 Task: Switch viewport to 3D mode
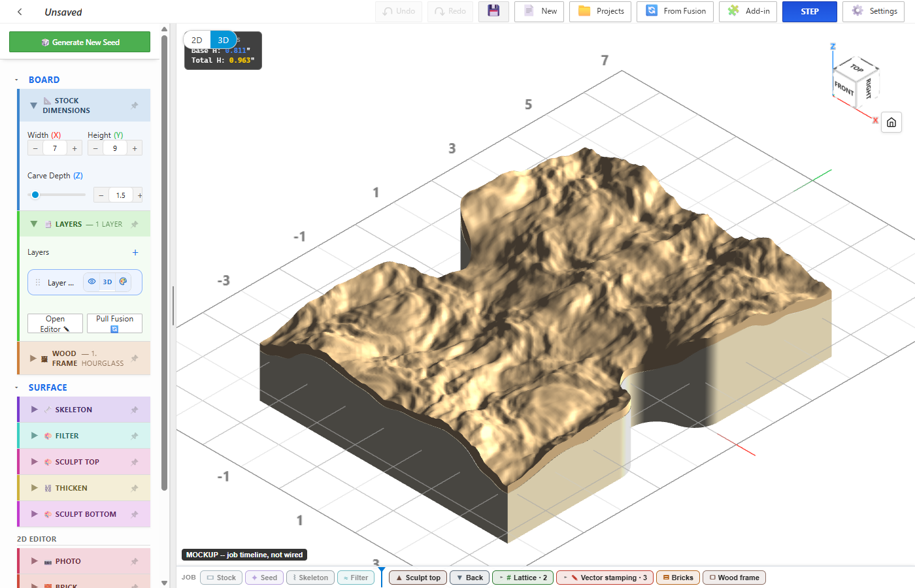tap(224, 40)
